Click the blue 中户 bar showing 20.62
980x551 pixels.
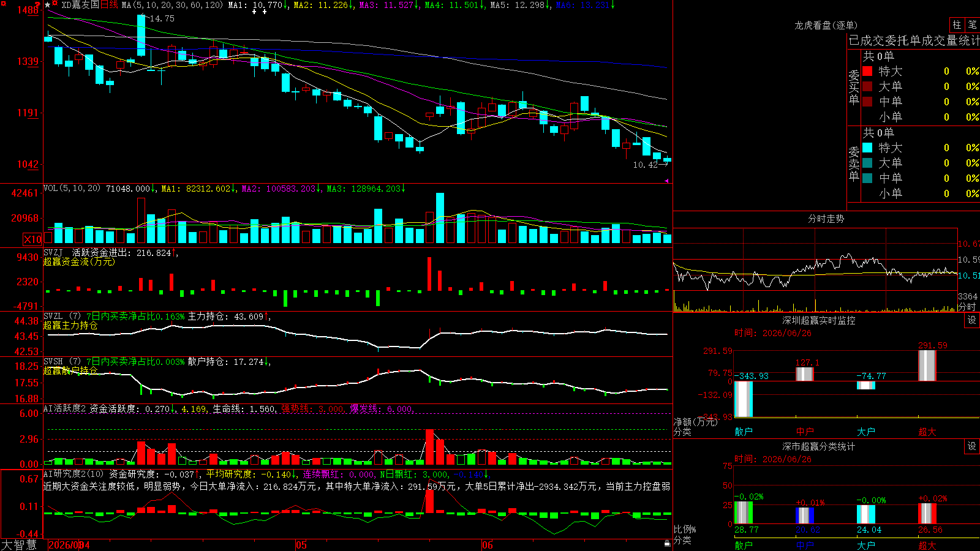(x=805, y=515)
